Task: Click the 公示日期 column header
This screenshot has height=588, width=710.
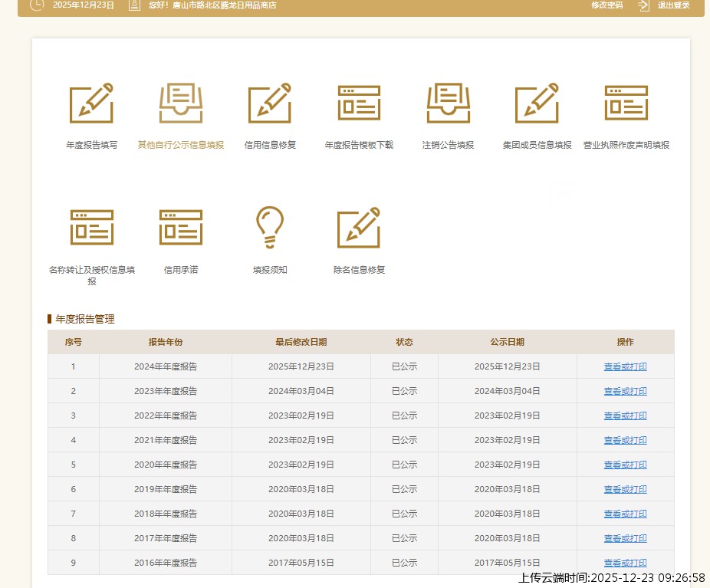Action: click(507, 342)
